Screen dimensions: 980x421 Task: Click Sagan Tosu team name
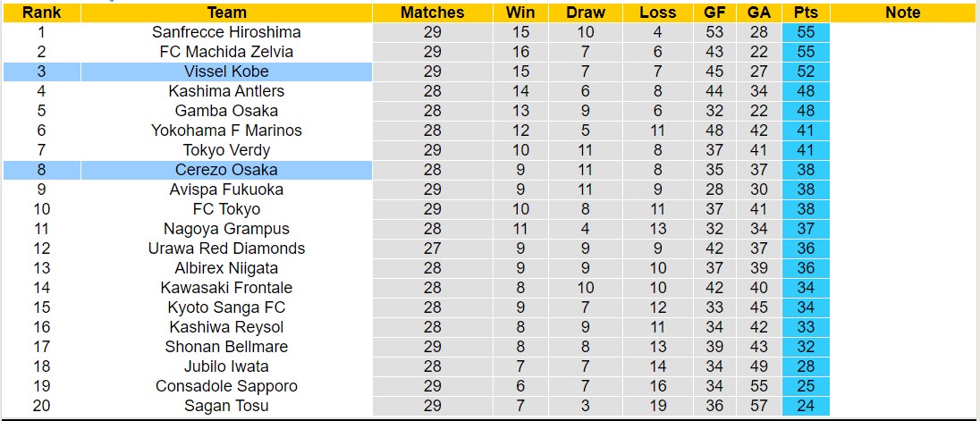pyautogui.click(x=226, y=406)
